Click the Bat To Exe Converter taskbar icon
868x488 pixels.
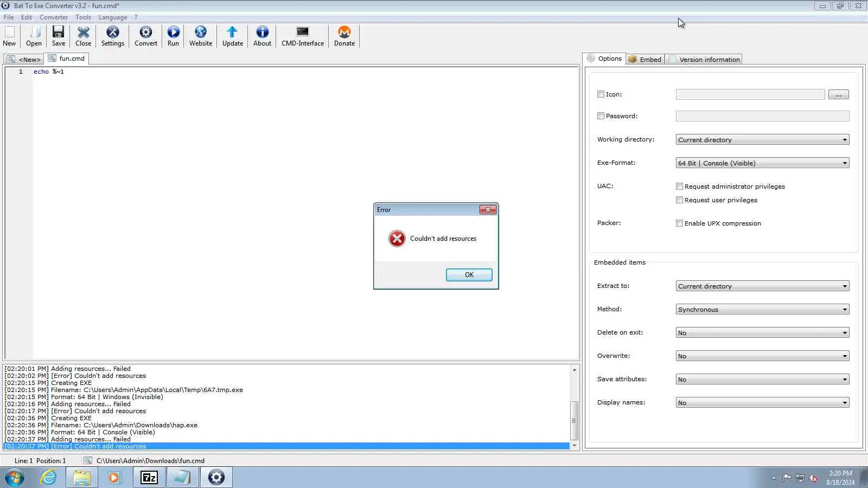tap(216, 478)
